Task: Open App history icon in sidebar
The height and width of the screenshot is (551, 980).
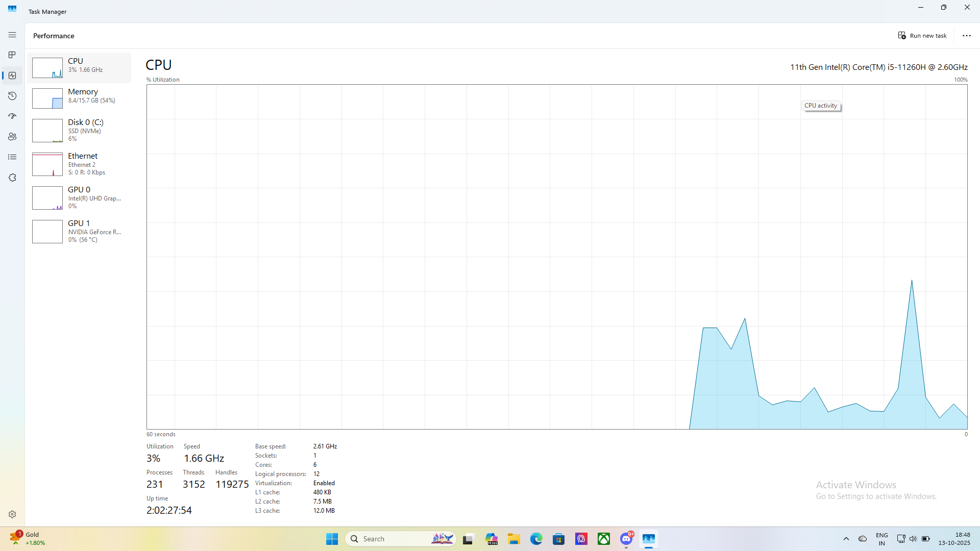Action: click(x=12, y=96)
